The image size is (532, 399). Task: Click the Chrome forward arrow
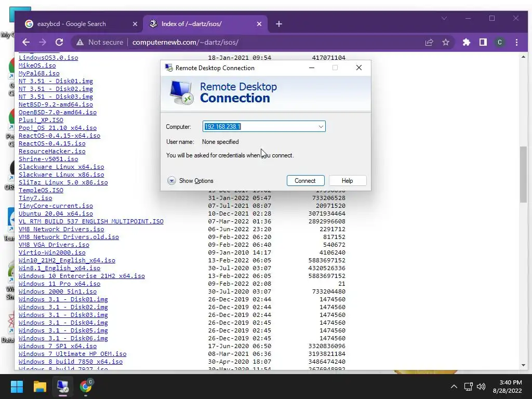(x=43, y=42)
